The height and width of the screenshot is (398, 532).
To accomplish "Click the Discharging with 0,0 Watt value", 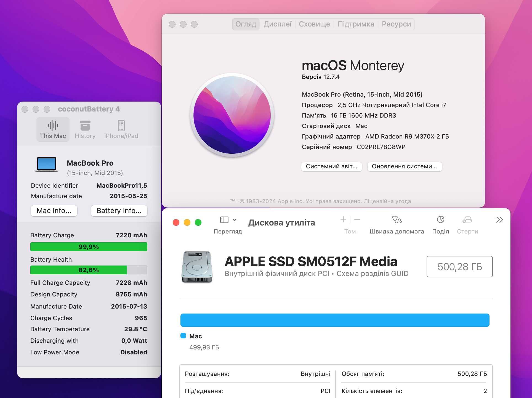I will click(134, 341).
